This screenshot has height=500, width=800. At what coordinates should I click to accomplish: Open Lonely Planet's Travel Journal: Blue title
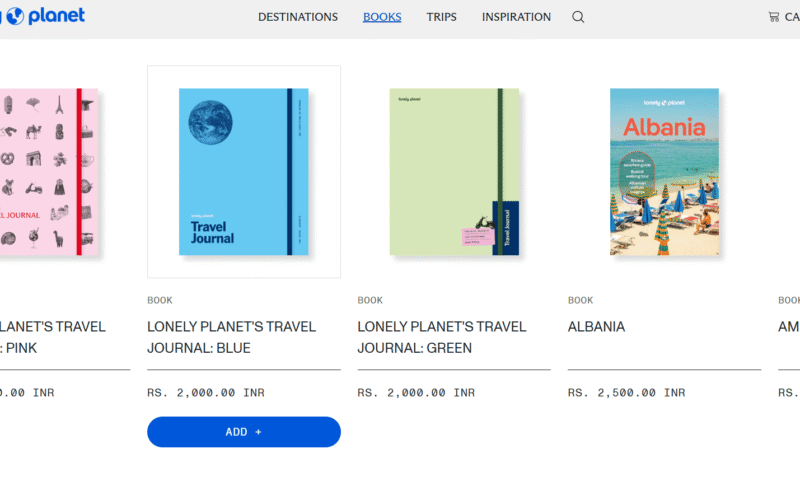231,337
